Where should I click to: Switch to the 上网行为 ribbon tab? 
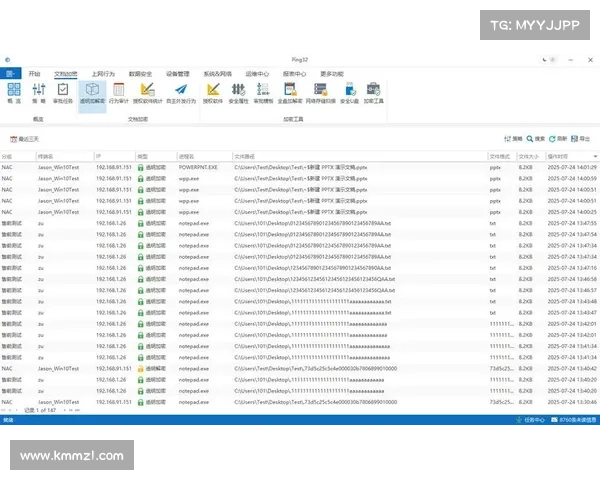[x=102, y=73]
